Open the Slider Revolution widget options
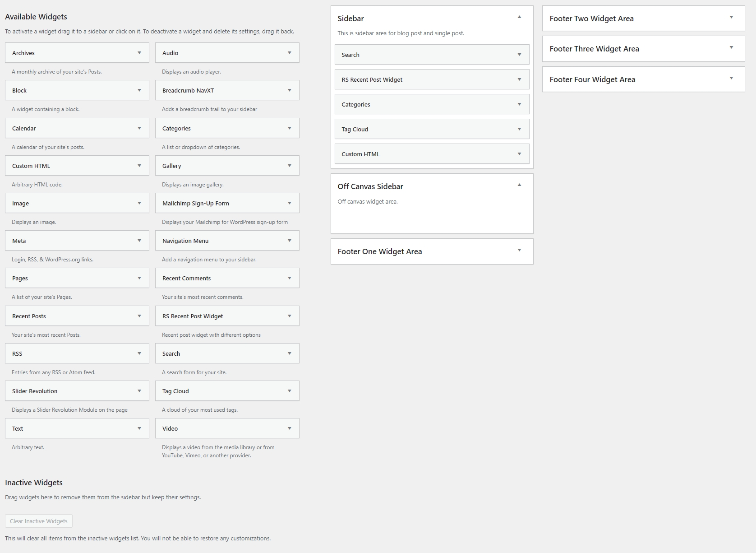756x553 pixels. pyautogui.click(x=139, y=391)
